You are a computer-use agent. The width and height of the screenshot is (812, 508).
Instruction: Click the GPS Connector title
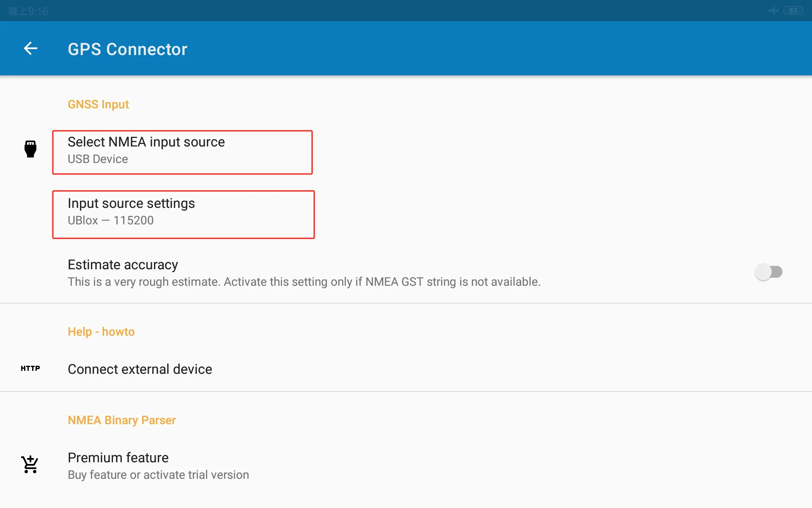[x=127, y=49]
